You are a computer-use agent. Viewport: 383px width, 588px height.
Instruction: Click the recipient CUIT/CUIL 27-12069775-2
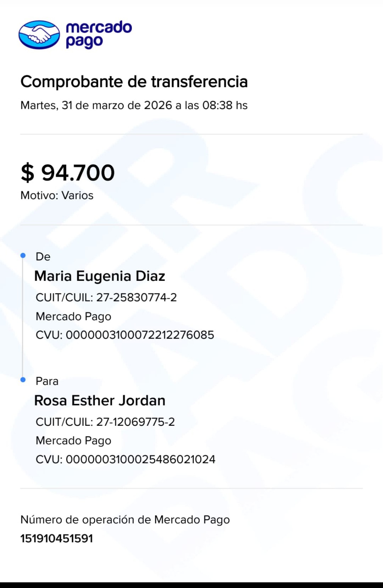(x=105, y=422)
